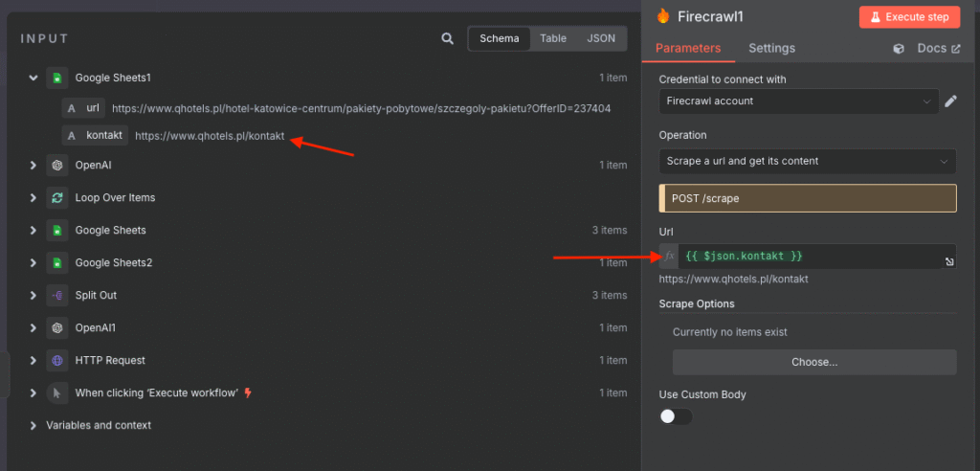
Task: Click the Split Out node icon
Action: [x=57, y=296]
